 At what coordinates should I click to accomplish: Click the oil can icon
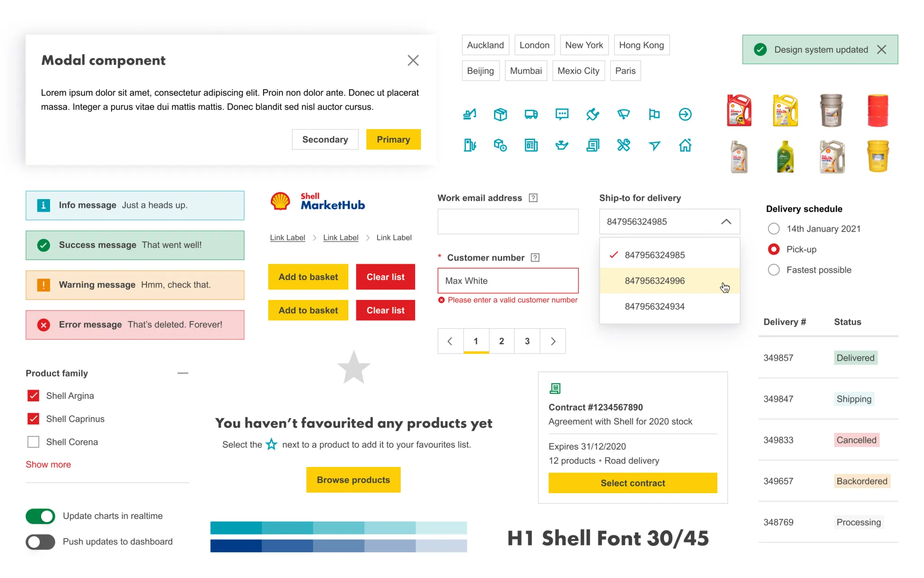(x=562, y=145)
